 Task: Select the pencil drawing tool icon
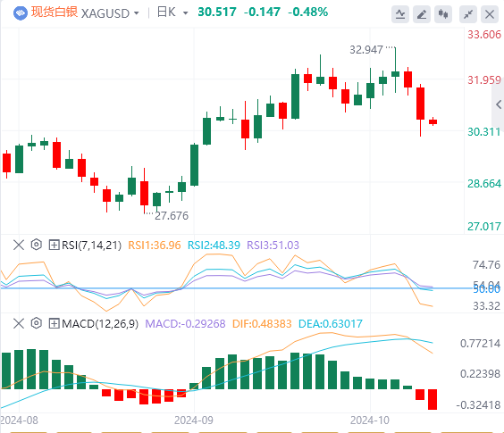[422, 14]
